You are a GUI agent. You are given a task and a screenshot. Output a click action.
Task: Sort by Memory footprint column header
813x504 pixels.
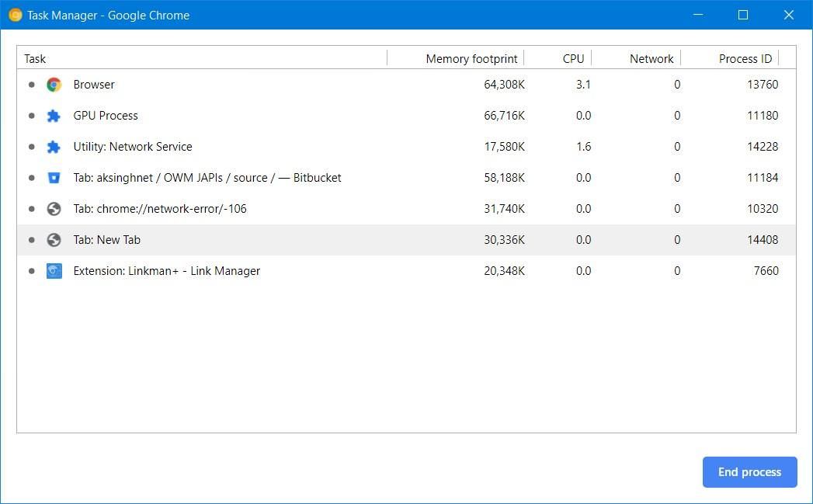click(471, 58)
